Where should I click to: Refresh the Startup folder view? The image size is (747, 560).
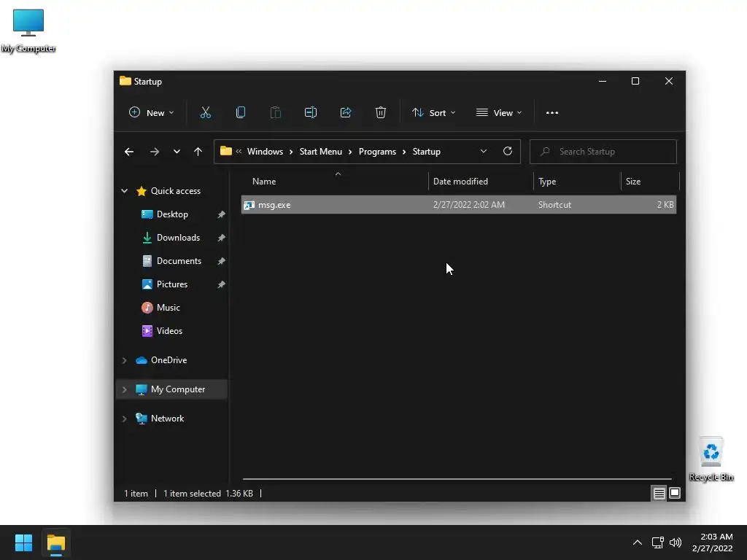pyautogui.click(x=508, y=152)
